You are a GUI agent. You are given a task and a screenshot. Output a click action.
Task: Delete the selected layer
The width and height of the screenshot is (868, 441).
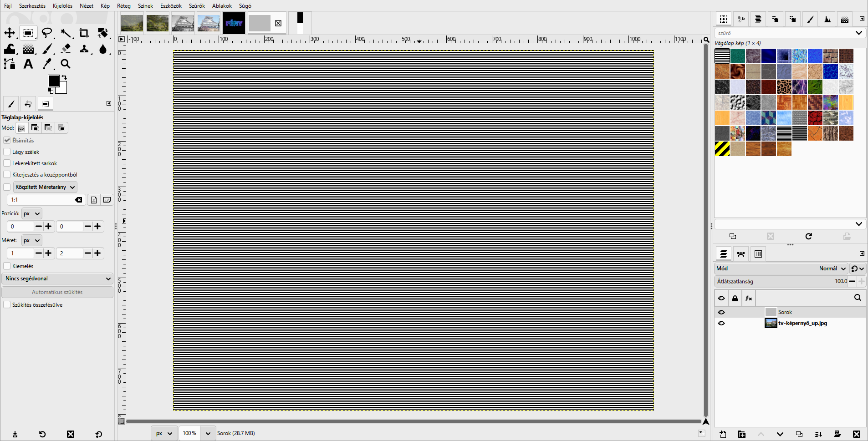point(857,434)
